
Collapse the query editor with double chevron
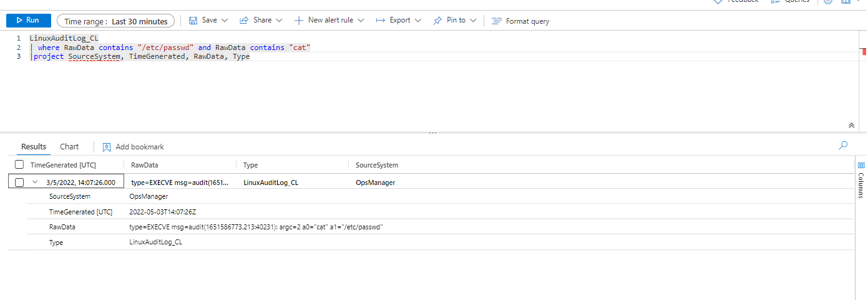point(852,125)
